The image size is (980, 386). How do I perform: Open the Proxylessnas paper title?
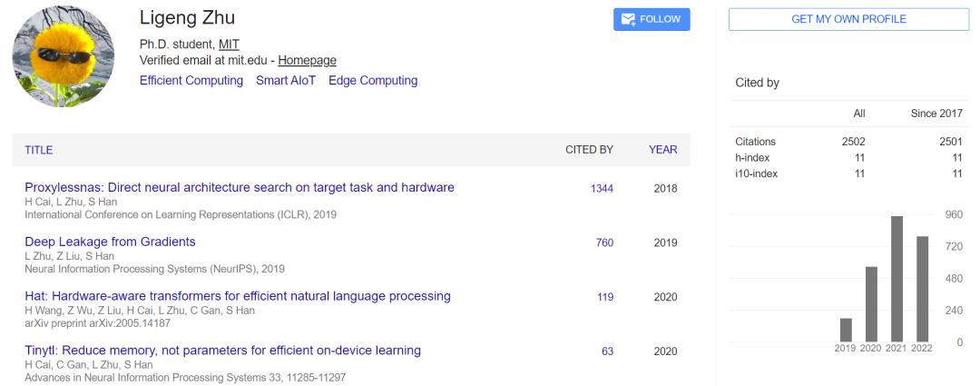click(x=240, y=187)
